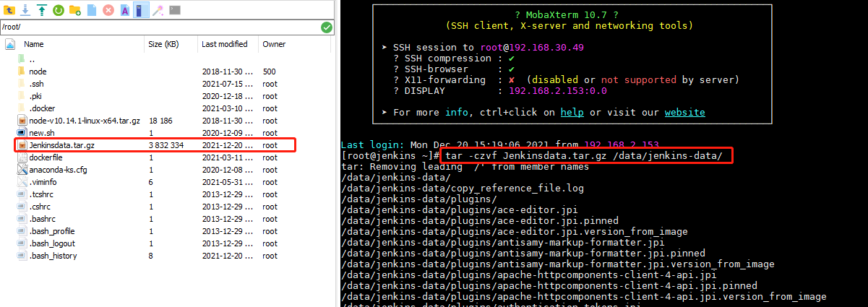Open the 'website' link in terminal banner
868x307 pixels.
(x=685, y=113)
